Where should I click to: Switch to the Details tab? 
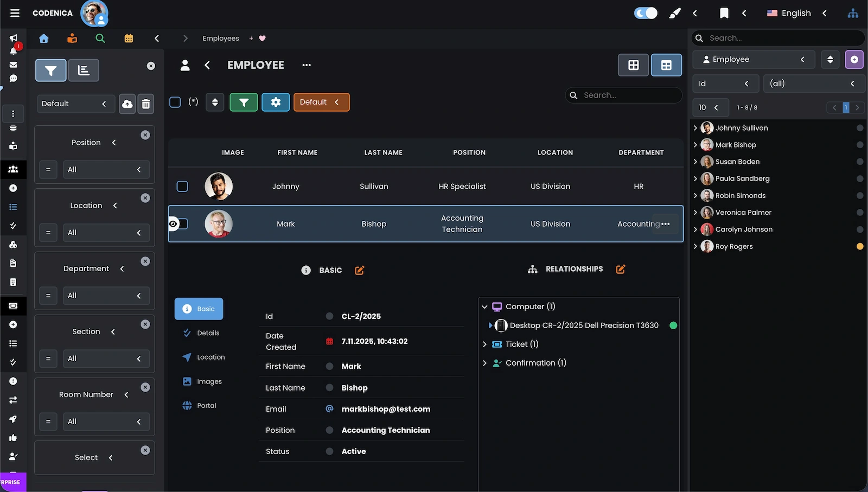pos(208,333)
